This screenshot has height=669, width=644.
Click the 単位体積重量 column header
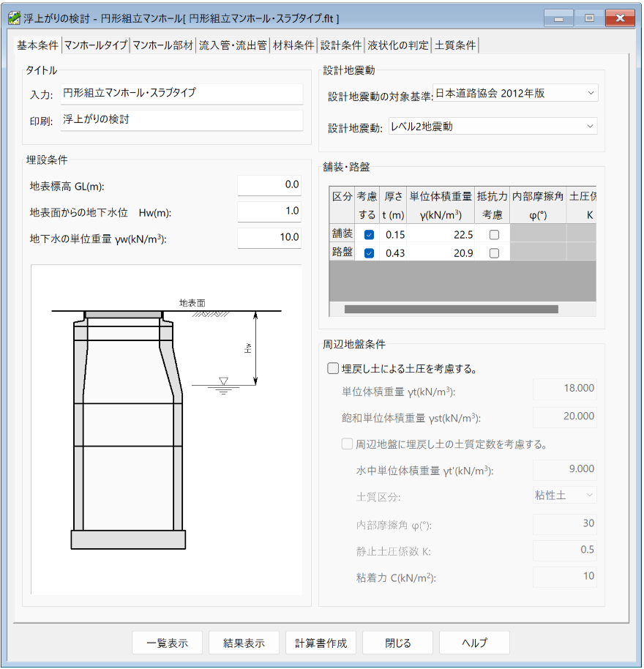tap(441, 205)
